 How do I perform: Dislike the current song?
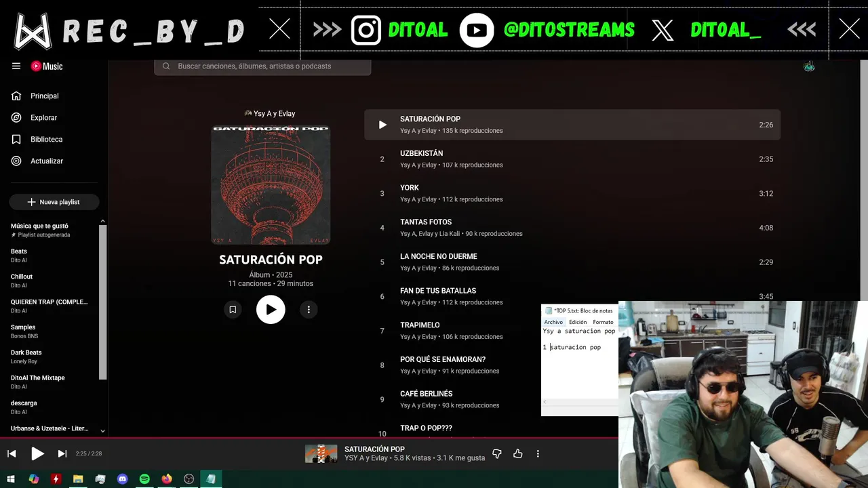[497, 453]
